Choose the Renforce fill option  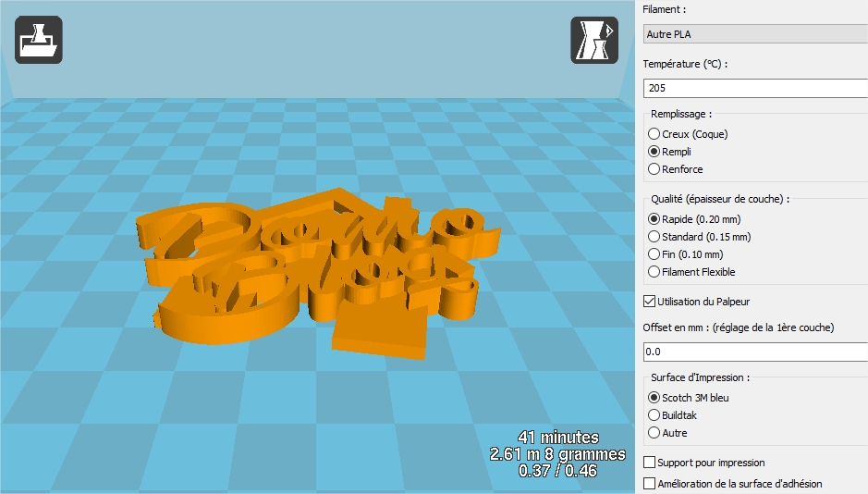(654, 169)
